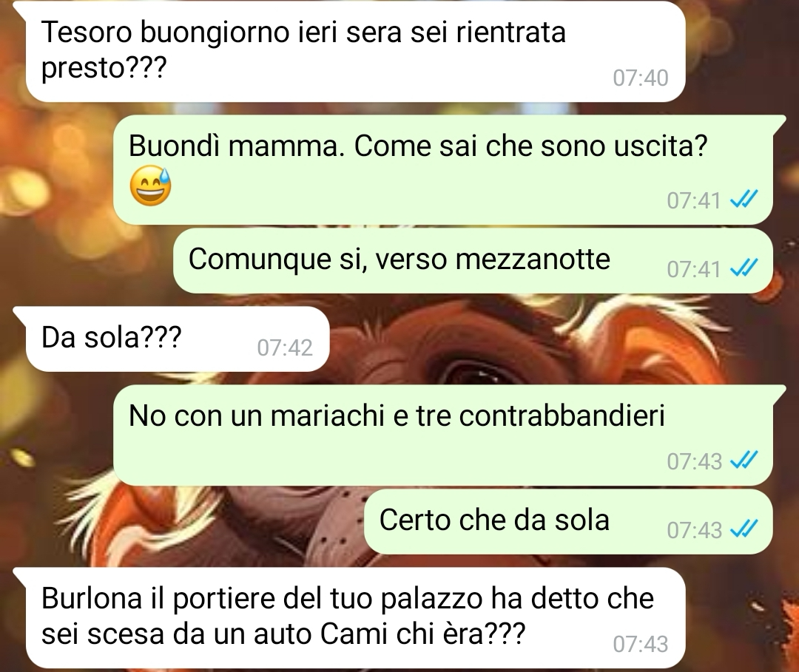
Task: Select the 'Comunque si, verso mezzanotte' message
Action: 473,261
